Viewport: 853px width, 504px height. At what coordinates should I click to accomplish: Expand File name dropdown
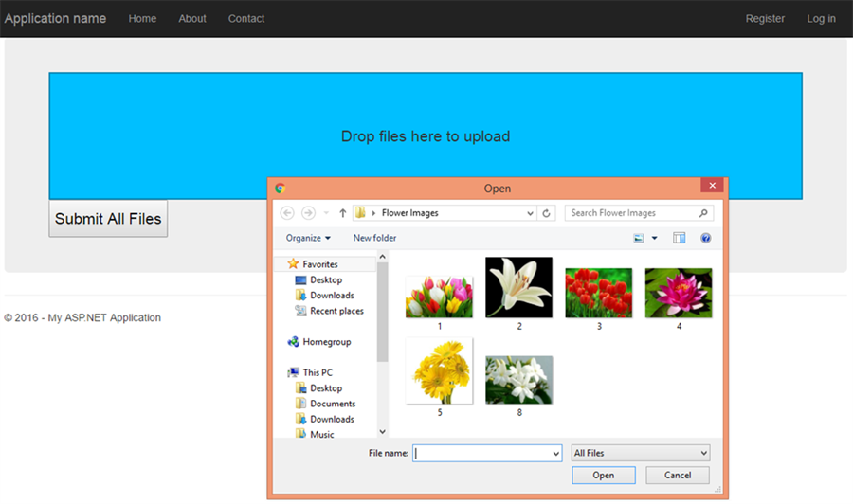pyautogui.click(x=556, y=454)
